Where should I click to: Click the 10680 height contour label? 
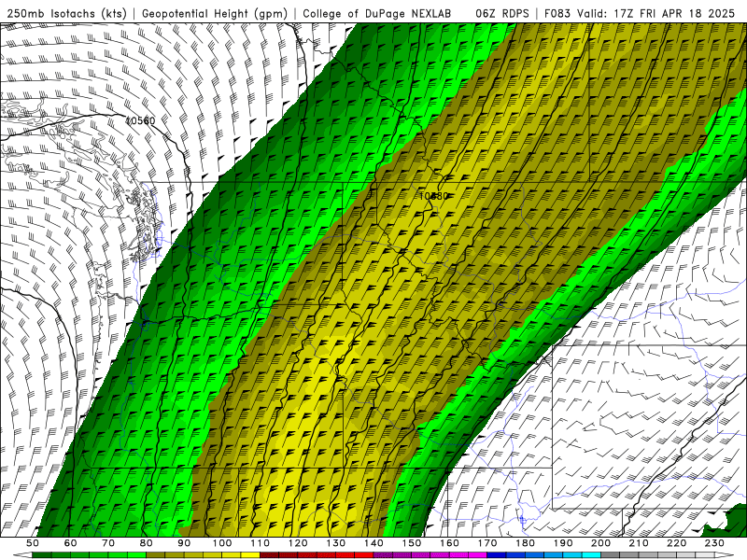[434, 196]
